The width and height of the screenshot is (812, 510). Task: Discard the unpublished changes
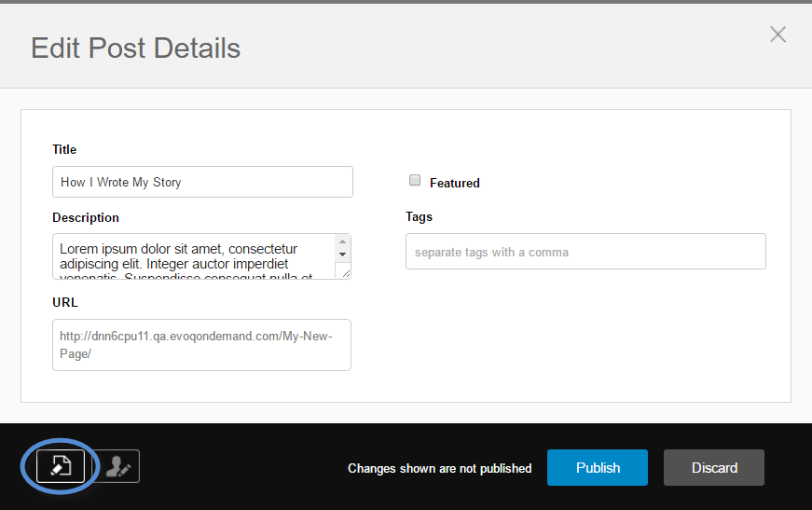714,468
